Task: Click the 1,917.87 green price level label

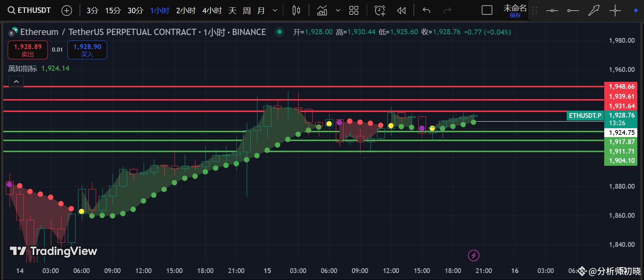Action: click(x=621, y=142)
